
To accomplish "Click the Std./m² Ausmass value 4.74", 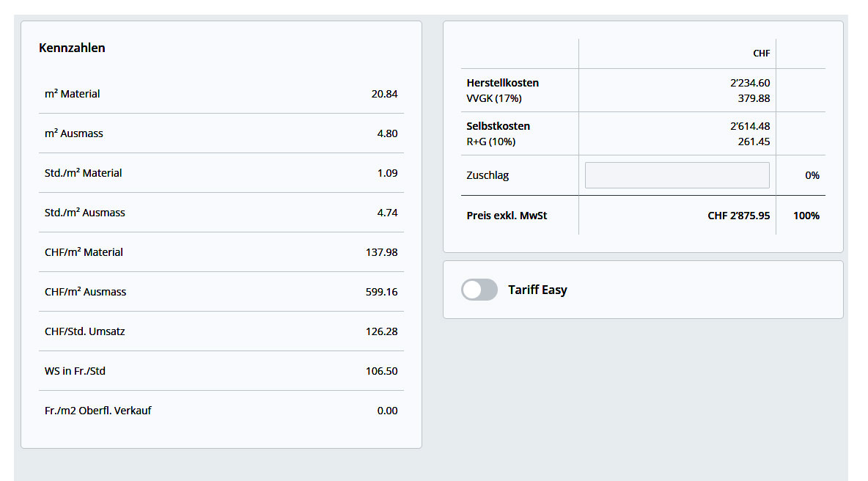I will pos(387,213).
